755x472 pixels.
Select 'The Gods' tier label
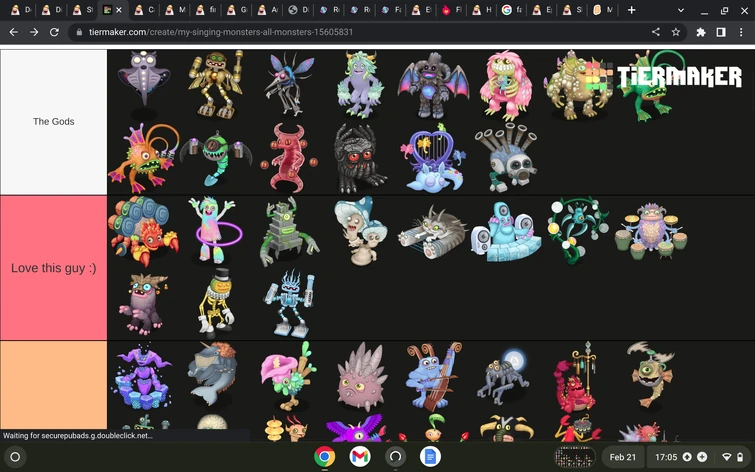coord(53,122)
